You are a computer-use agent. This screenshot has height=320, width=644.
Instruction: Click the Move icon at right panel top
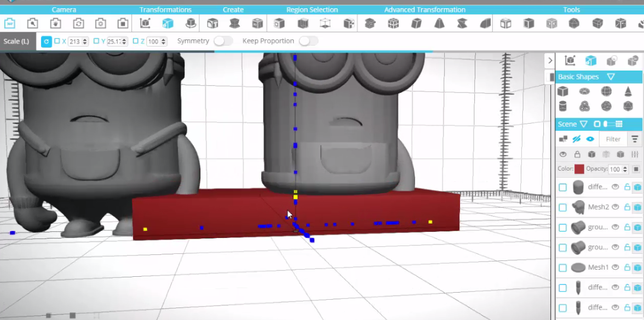click(570, 61)
